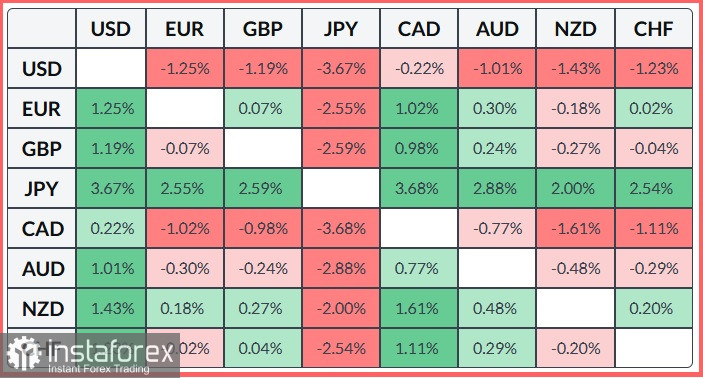Click the CAD row header
Viewport: 703px width, 378px height.
pyautogui.click(x=42, y=229)
